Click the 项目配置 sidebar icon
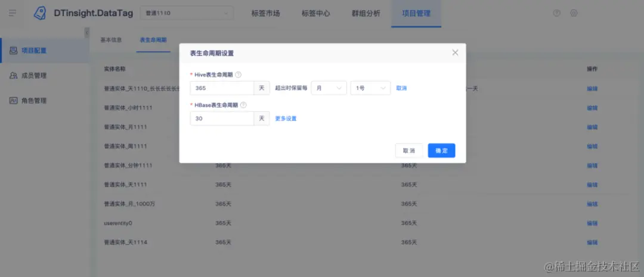This screenshot has height=277, width=644. [13, 51]
